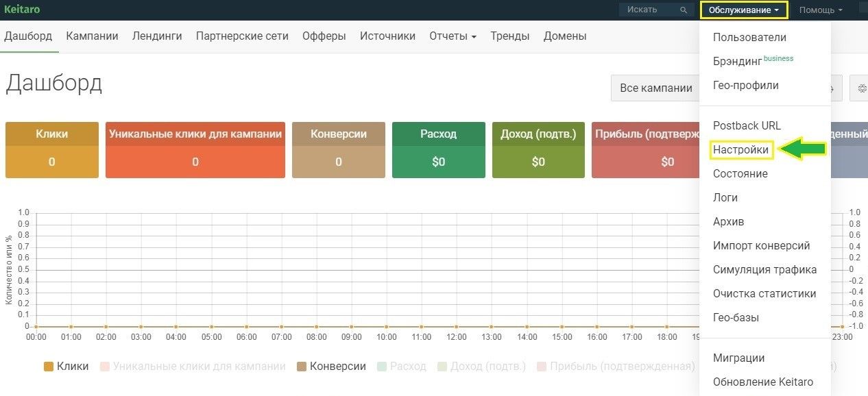Screen dimensions: 868x396
Task: Click the 12:00 label on chart axis
Action: (457, 337)
